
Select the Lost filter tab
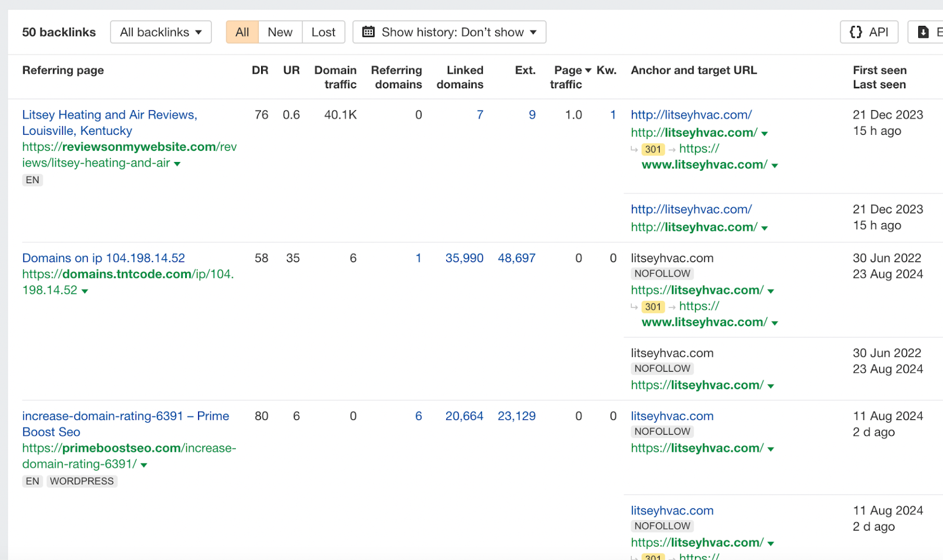click(324, 32)
